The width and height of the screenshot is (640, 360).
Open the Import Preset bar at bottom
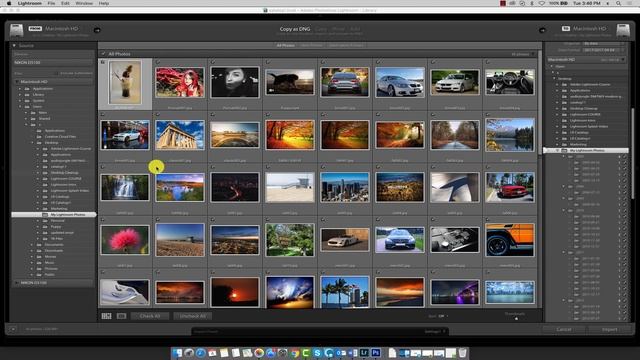[320, 331]
